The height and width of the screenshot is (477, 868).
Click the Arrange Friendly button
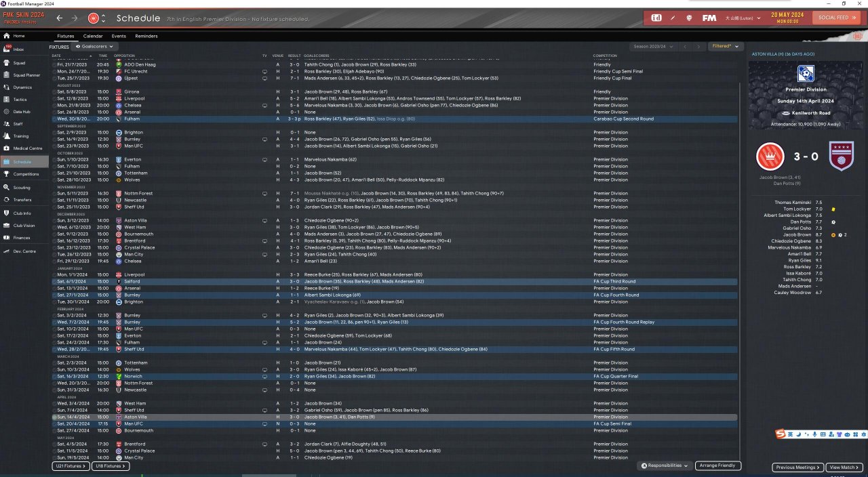pos(718,466)
